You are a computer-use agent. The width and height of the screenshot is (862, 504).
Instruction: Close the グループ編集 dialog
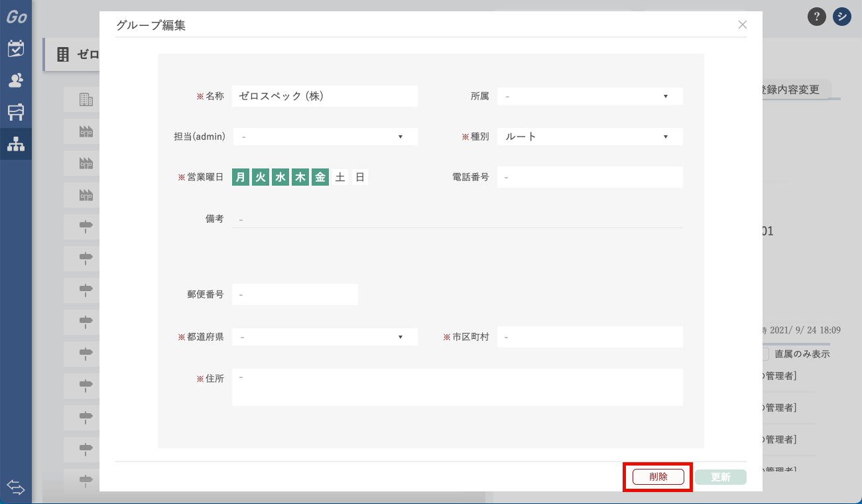pyautogui.click(x=743, y=25)
